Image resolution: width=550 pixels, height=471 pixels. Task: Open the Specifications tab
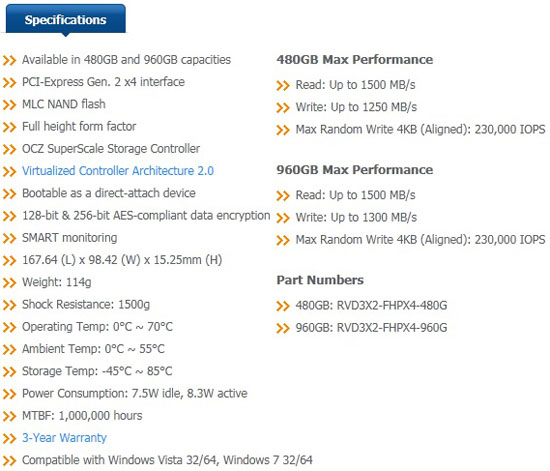point(66,19)
